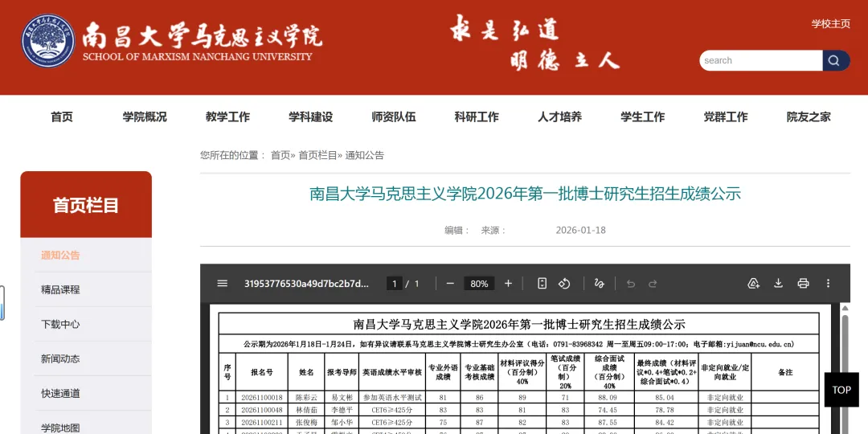This screenshot has height=434, width=868.
Task: Click advisor name 易文彬
Action: [342, 397]
